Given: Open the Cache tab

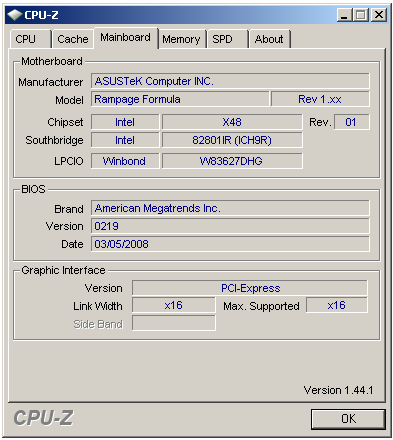Looking at the screenshot, I should click(x=73, y=39).
